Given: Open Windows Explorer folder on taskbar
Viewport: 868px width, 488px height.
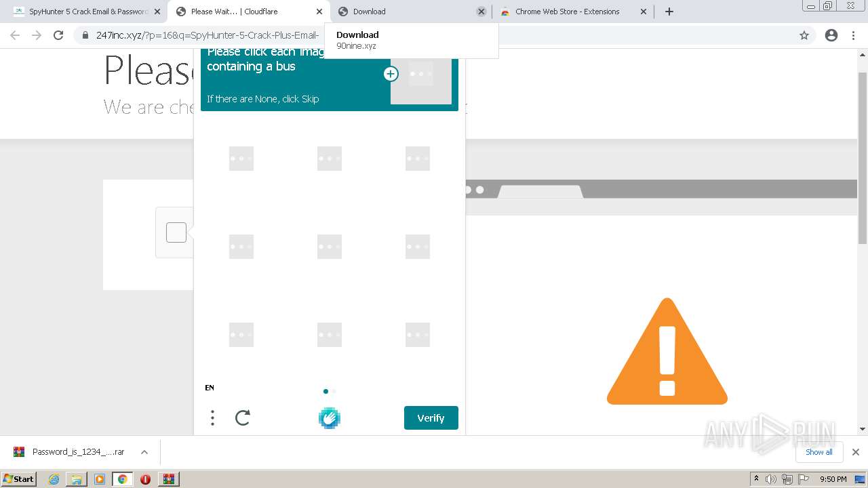Looking at the screenshot, I should tap(77, 479).
